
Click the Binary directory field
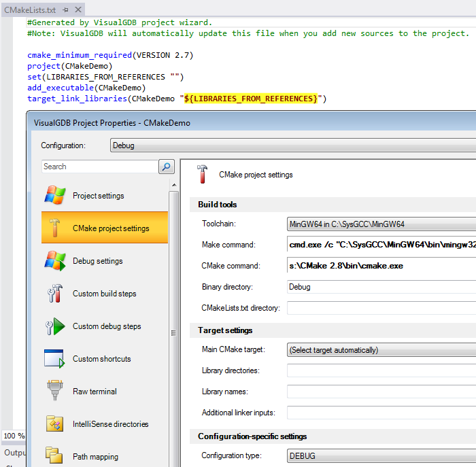[x=381, y=287]
